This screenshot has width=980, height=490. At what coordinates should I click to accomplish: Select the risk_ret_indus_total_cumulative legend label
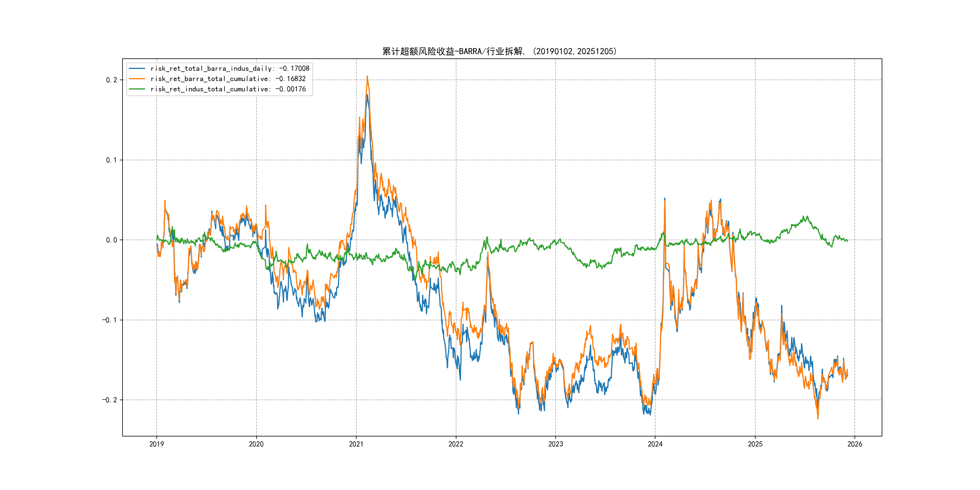(228, 89)
